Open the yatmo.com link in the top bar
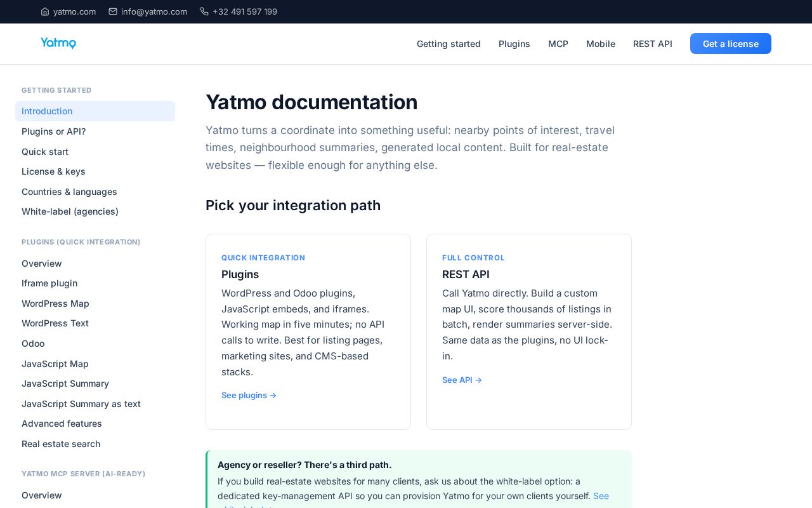This screenshot has width=812, height=508. (75, 11)
